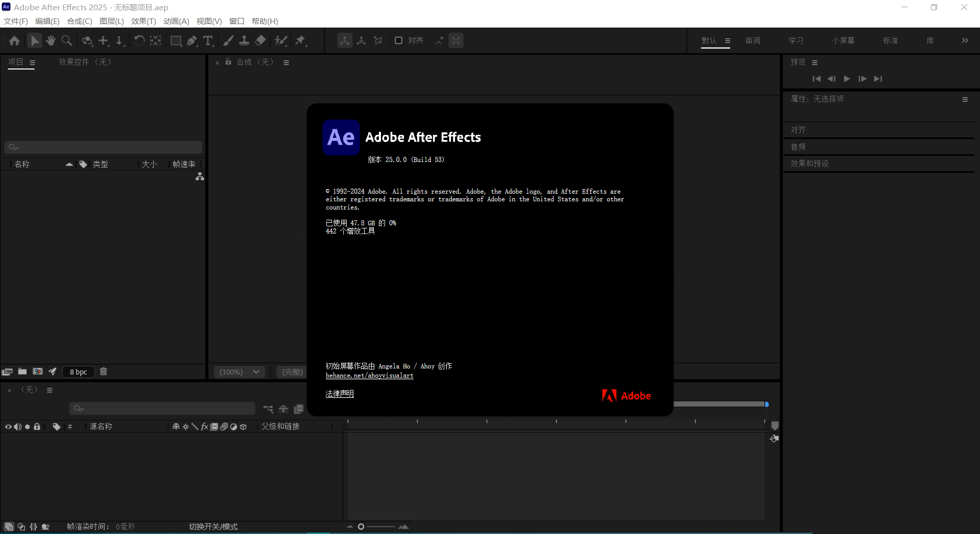Click the preview play button
Viewport: 980px width, 534px height.
click(x=847, y=79)
